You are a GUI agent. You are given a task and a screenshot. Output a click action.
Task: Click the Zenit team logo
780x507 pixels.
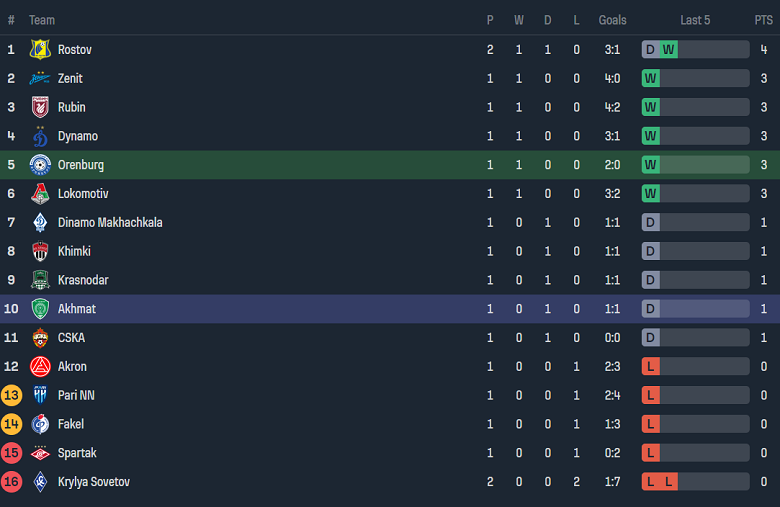[40, 78]
